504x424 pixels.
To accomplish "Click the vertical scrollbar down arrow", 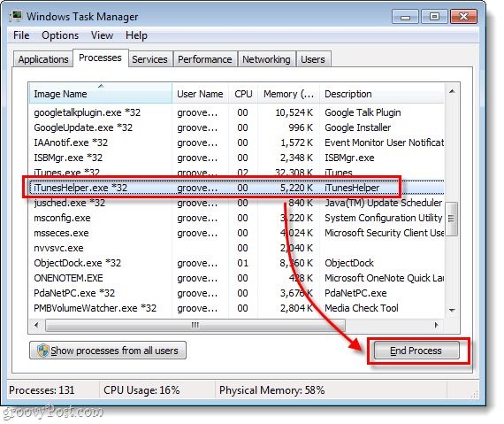I will point(452,311).
